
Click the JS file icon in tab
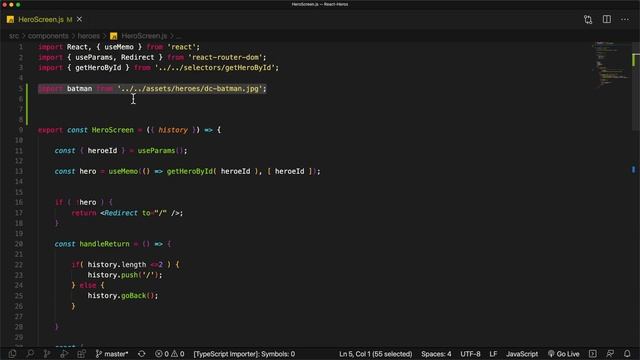pyautogui.click(x=10, y=20)
